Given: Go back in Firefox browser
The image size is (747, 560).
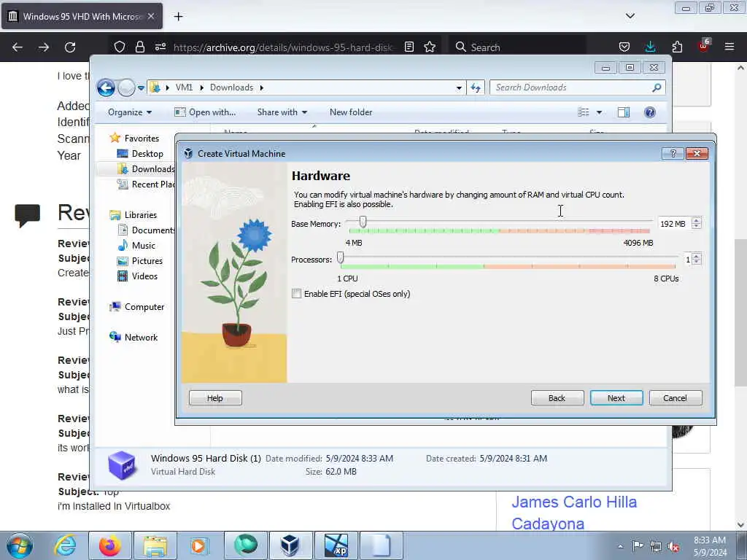Looking at the screenshot, I should pyautogui.click(x=18, y=47).
